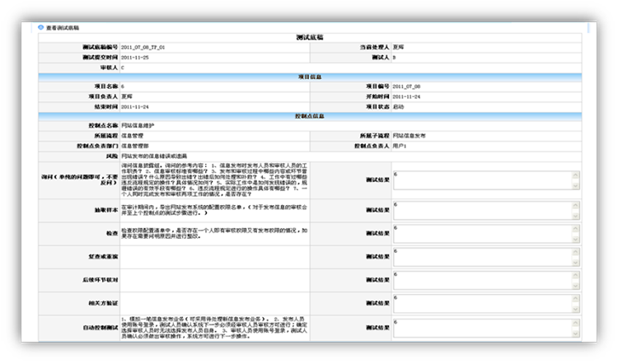Viewport: 618px width, 364px height.
Task: Click the 项目状态 value 启动
Action: pos(398,107)
